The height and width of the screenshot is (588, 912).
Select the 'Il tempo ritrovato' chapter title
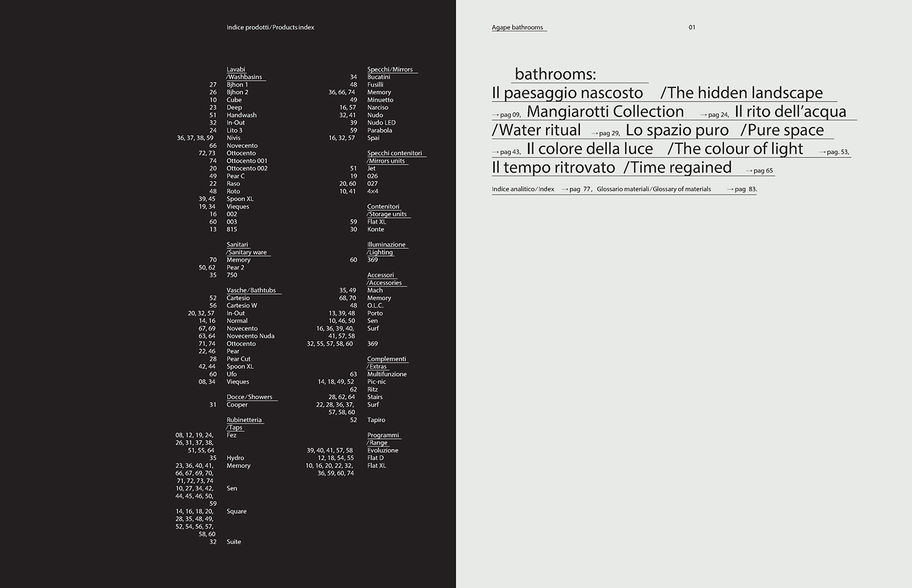554,167
